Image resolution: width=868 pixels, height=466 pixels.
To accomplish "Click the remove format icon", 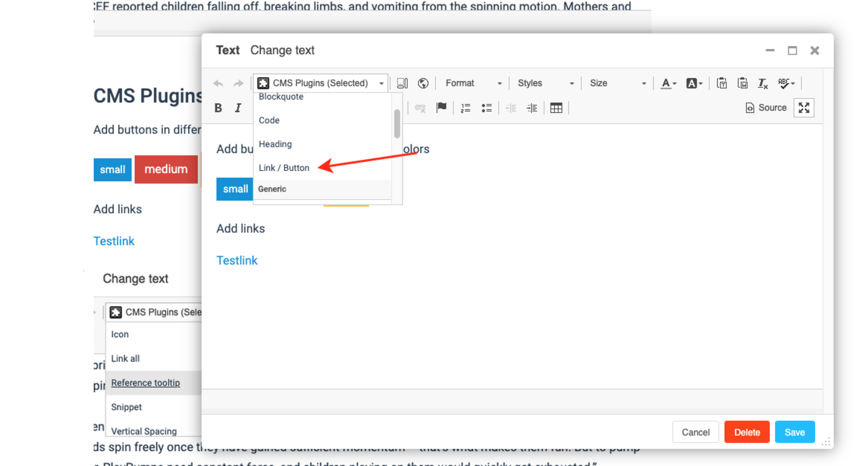I will tap(762, 83).
